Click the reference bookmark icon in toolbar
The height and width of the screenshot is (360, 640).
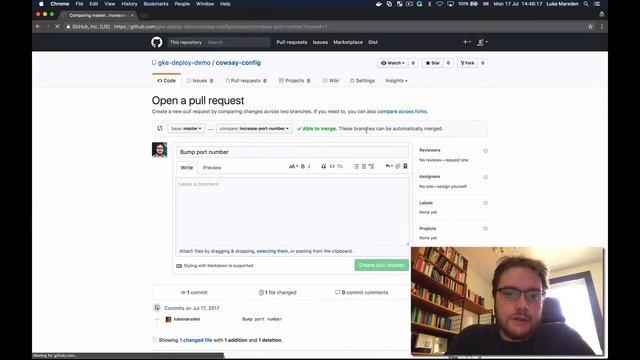click(405, 166)
